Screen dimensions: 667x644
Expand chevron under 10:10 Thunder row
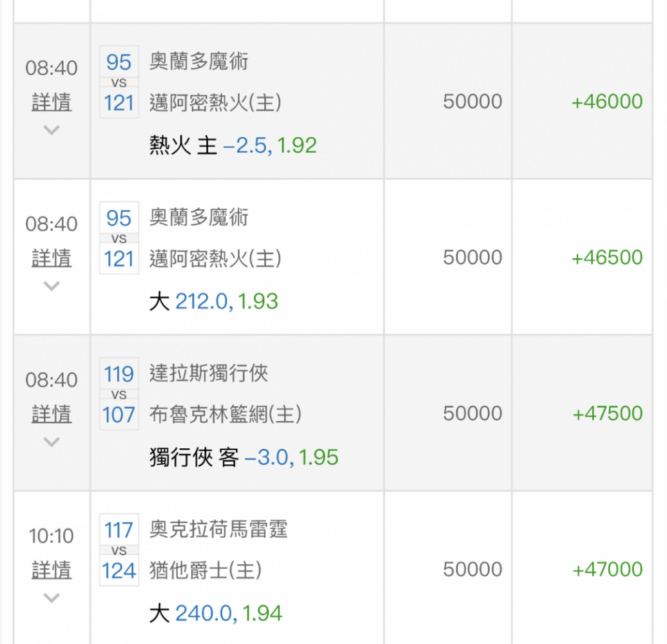click(x=52, y=598)
